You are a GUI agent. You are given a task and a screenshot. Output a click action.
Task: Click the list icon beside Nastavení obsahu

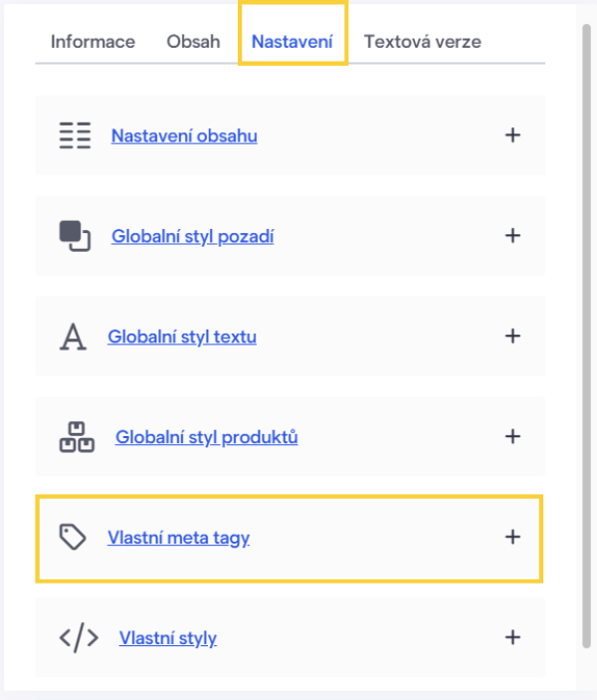(75, 135)
